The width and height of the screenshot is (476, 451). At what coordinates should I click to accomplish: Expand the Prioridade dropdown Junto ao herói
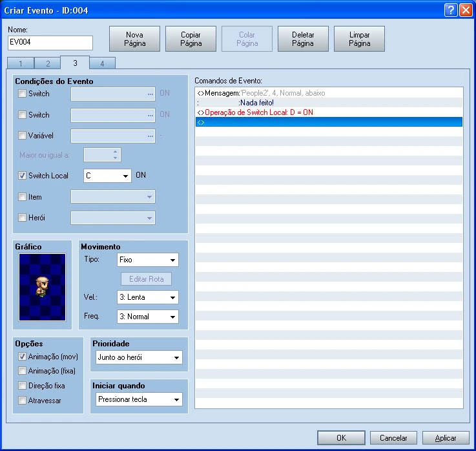[x=139, y=357]
